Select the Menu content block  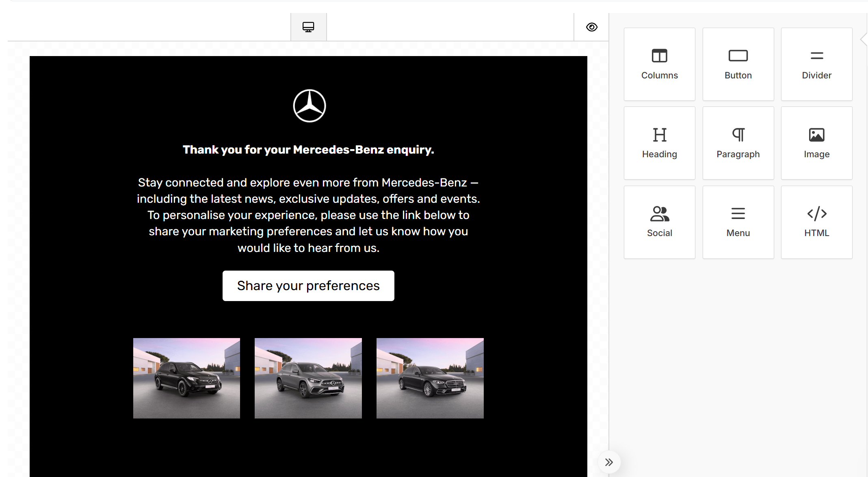point(738,222)
